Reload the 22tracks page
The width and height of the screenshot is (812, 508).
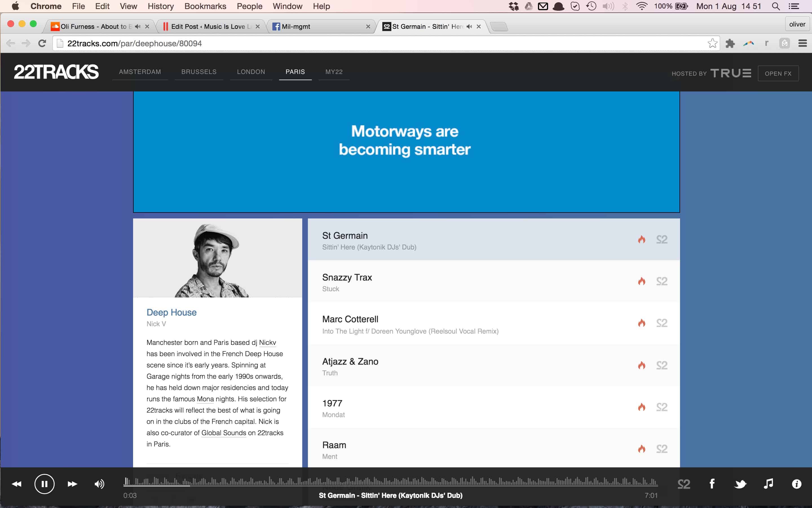tap(42, 43)
